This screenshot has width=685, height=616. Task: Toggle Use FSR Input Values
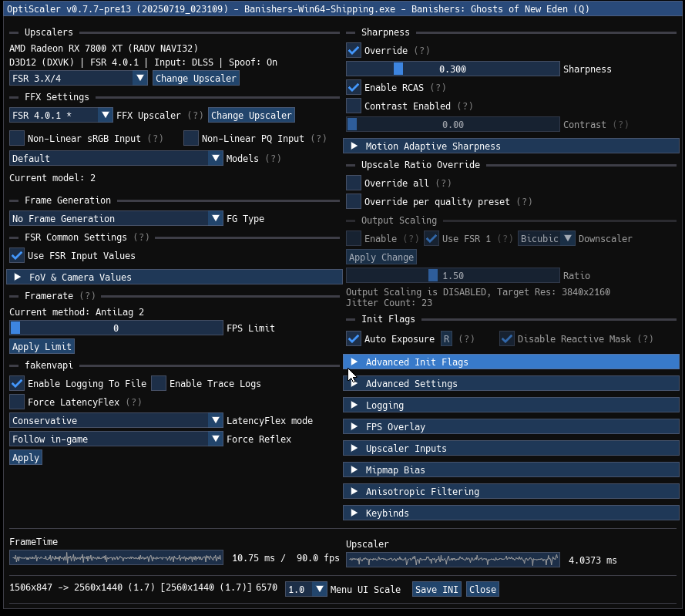(17, 255)
